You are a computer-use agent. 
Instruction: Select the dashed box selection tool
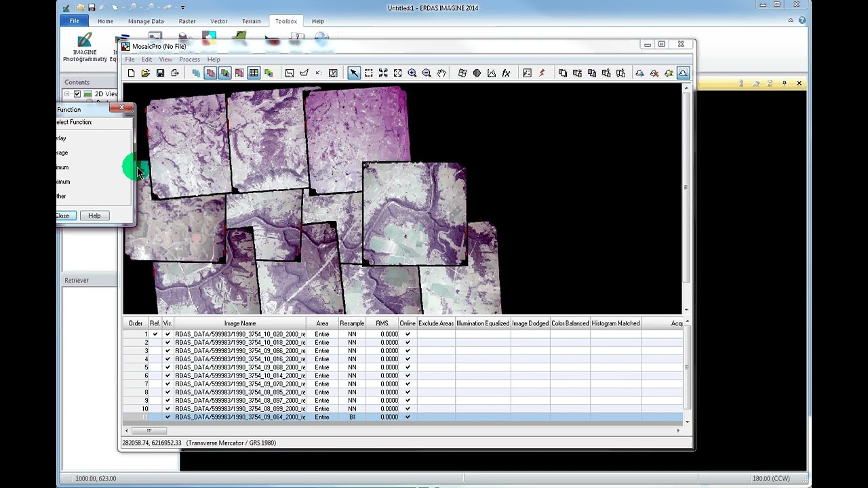369,73
